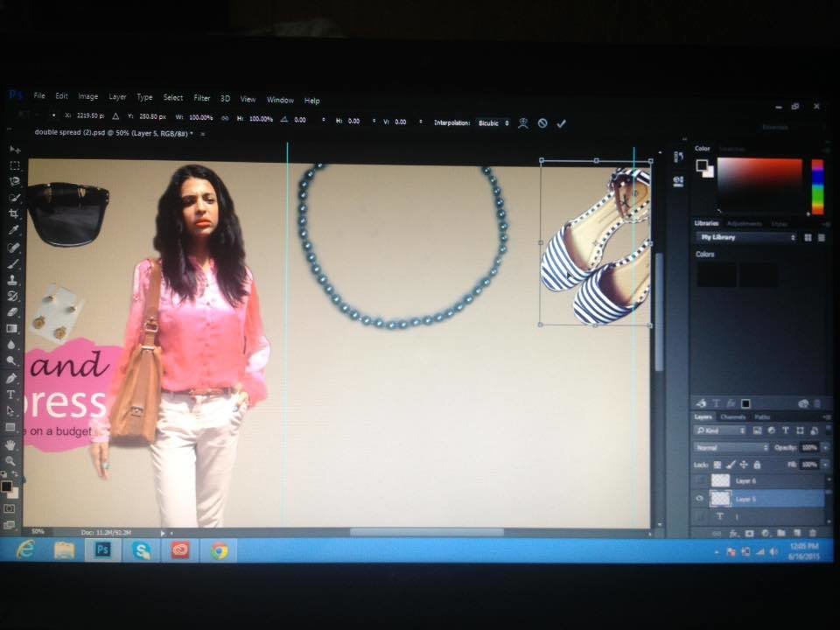Open the Opacity slider dropdown arrow
This screenshot has width=840, height=630.
point(826,447)
